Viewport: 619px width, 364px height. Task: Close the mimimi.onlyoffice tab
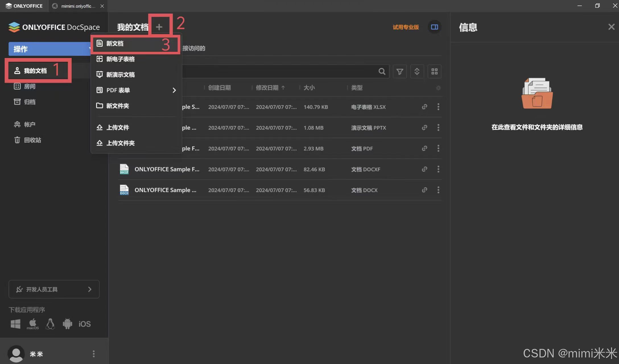point(102,6)
